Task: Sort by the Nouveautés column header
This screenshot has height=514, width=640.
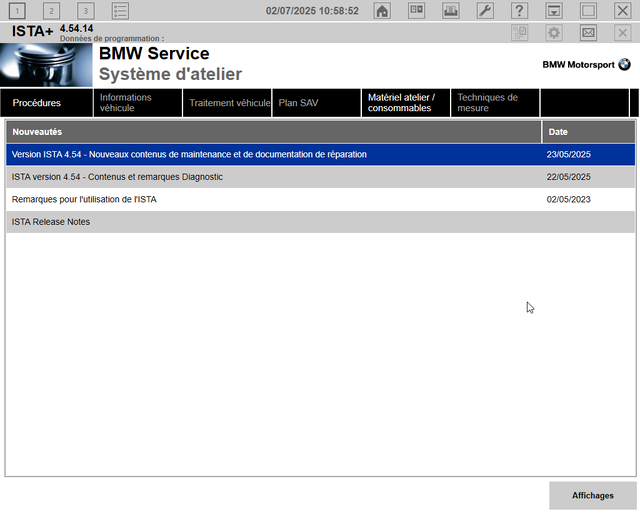Action: pos(273,132)
